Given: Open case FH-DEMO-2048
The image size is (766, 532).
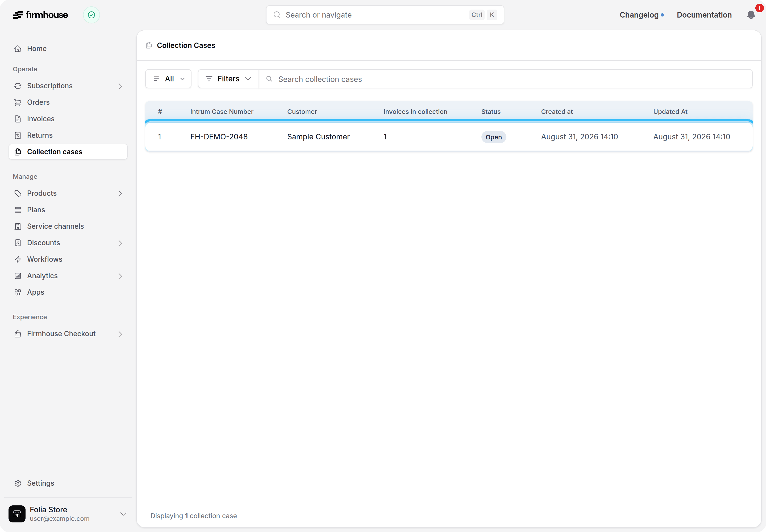Looking at the screenshot, I should click(x=219, y=137).
